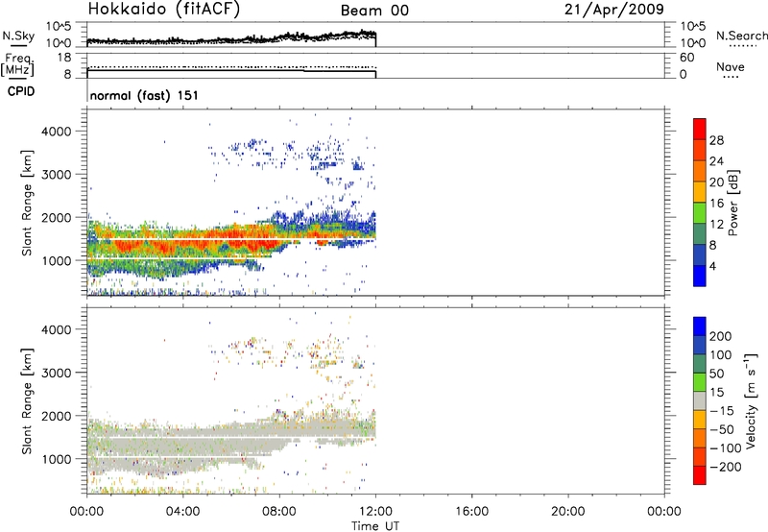Click power colorbar label '24'
768x532 pixels.
point(716,161)
